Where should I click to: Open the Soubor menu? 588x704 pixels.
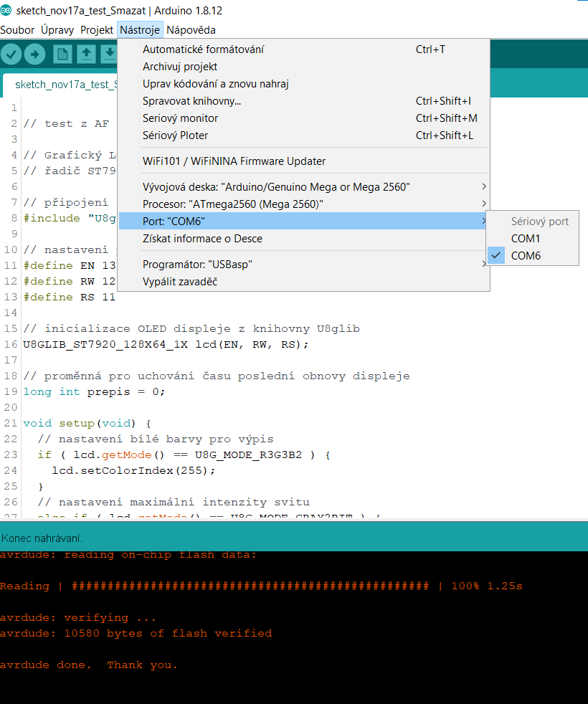pyautogui.click(x=17, y=30)
